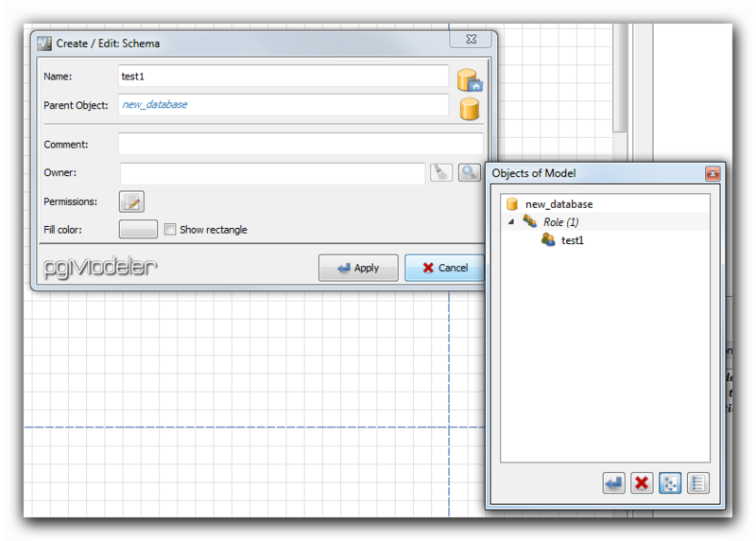Viewport: 756px width, 541px height.
Task: Click the Name input field containing test1
Action: (283, 77)
